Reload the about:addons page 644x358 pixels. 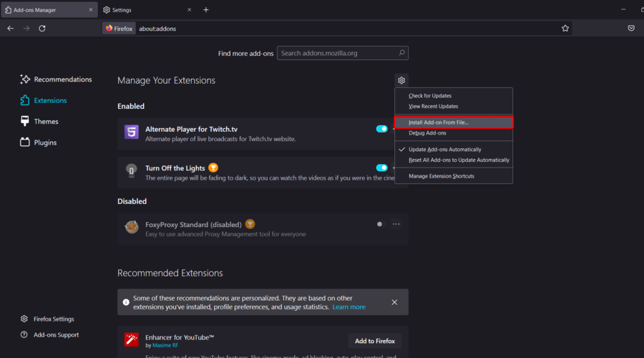tap(42, 29)
